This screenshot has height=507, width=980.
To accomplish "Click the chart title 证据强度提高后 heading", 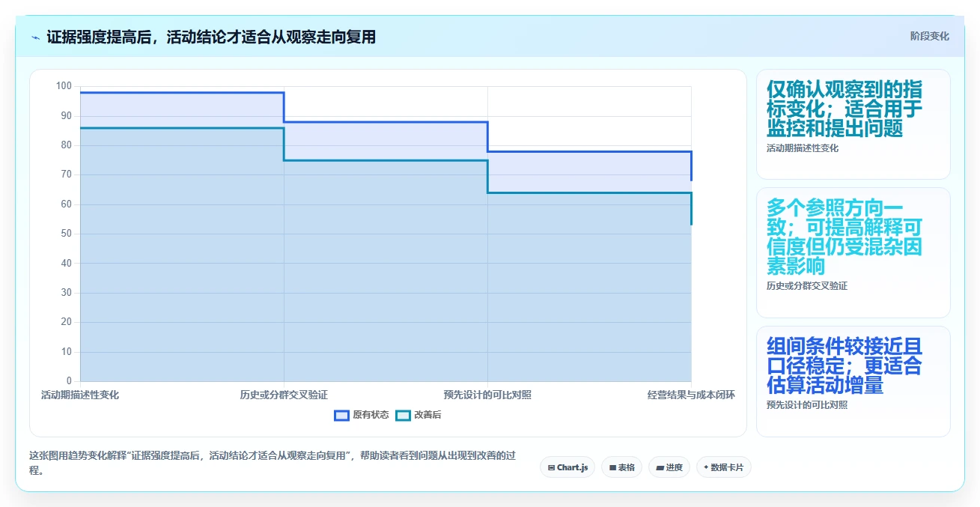I will point(211,37).
